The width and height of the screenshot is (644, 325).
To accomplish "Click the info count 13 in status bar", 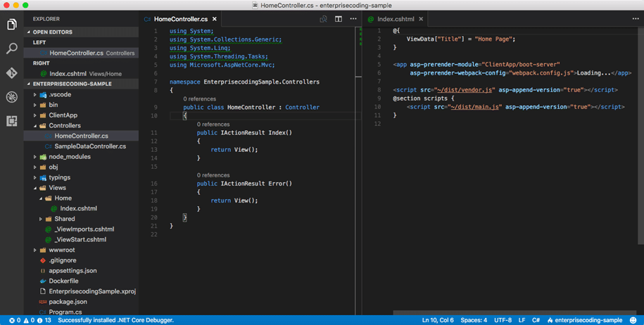I will click(44, 320).
